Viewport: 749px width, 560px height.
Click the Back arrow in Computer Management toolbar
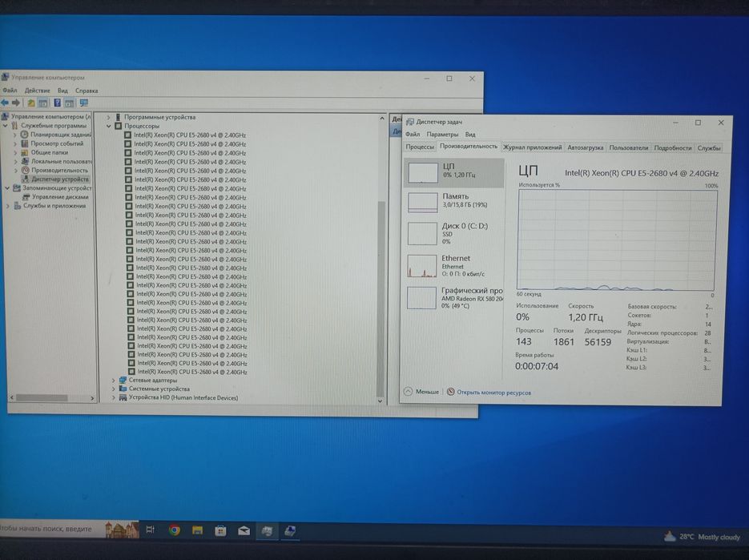(5, 103)
